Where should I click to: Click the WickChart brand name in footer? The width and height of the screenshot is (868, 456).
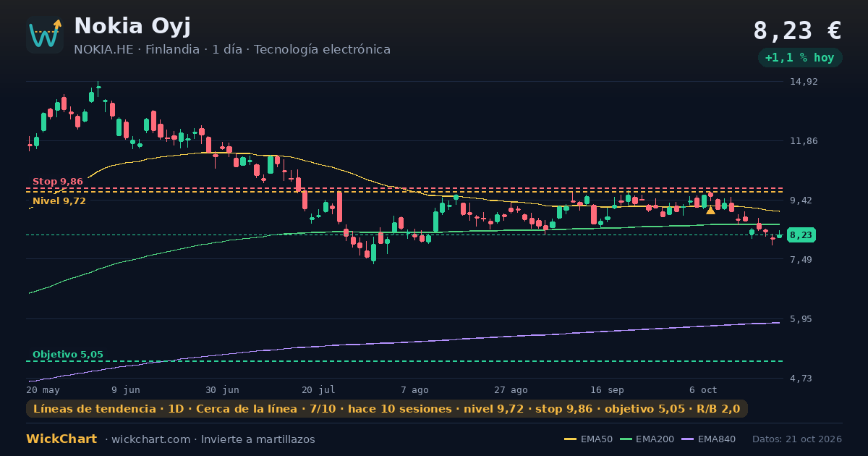(x=61, y=439)
